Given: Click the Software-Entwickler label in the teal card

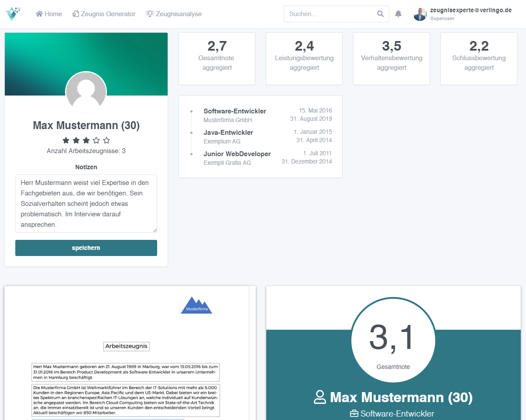Looking at the screenshot, I should [397, 413].
